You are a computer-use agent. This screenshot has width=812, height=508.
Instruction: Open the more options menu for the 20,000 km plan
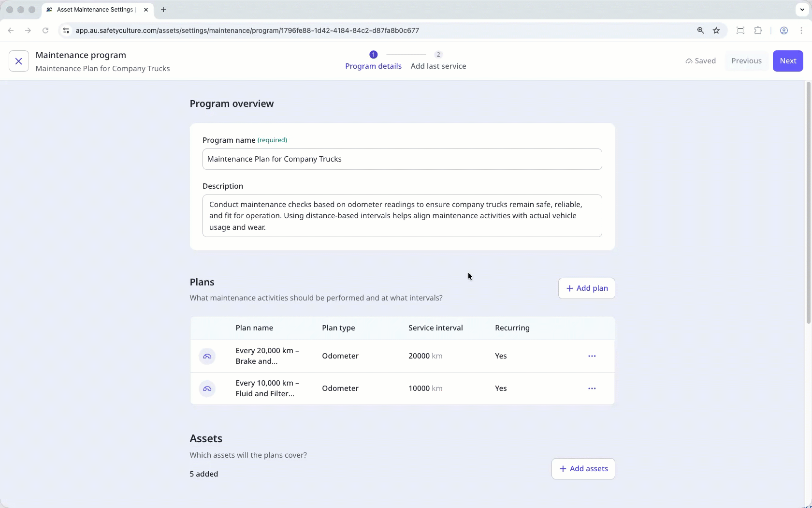coord(592,356)
